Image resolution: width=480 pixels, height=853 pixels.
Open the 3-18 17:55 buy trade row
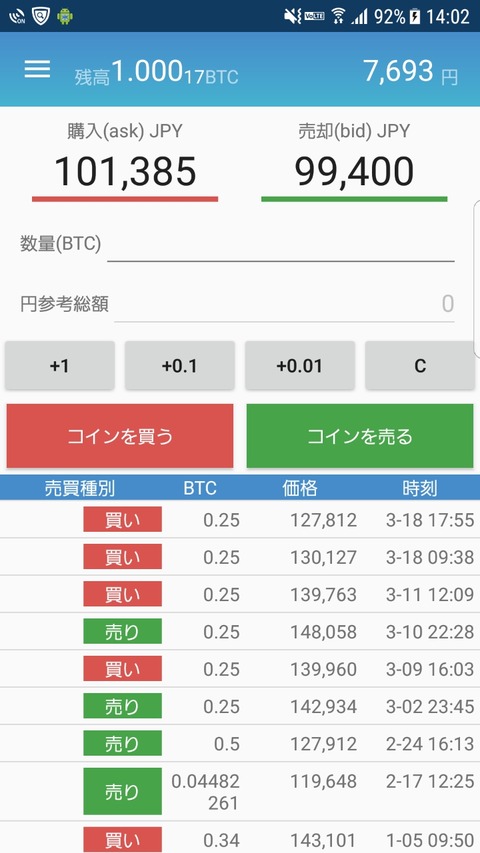tap(240, 520)
